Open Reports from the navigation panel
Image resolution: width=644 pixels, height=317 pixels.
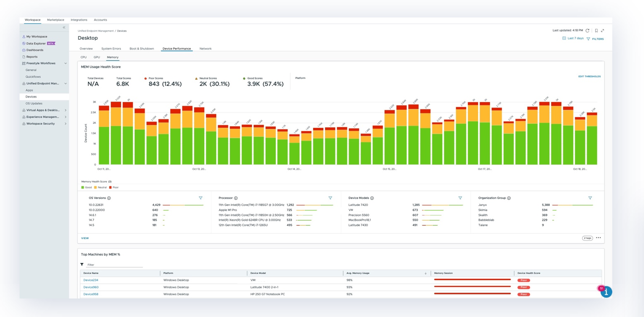coord(32,57)
